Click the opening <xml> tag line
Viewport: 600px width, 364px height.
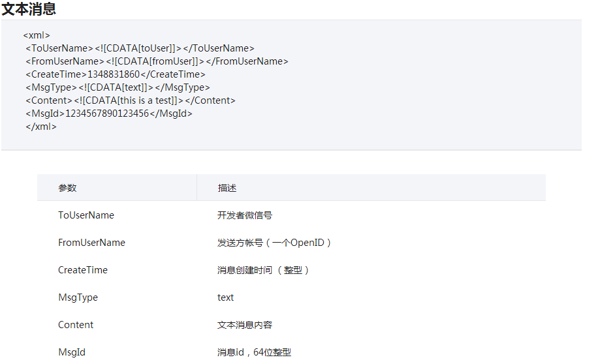[x=37, y=35]
